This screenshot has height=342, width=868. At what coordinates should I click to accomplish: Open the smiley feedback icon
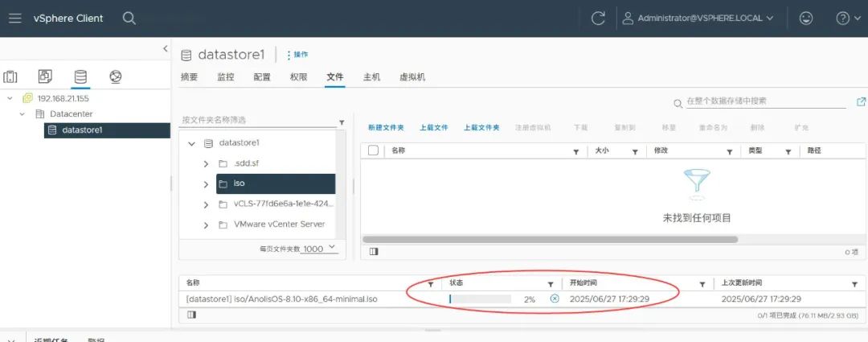[806, 19]
